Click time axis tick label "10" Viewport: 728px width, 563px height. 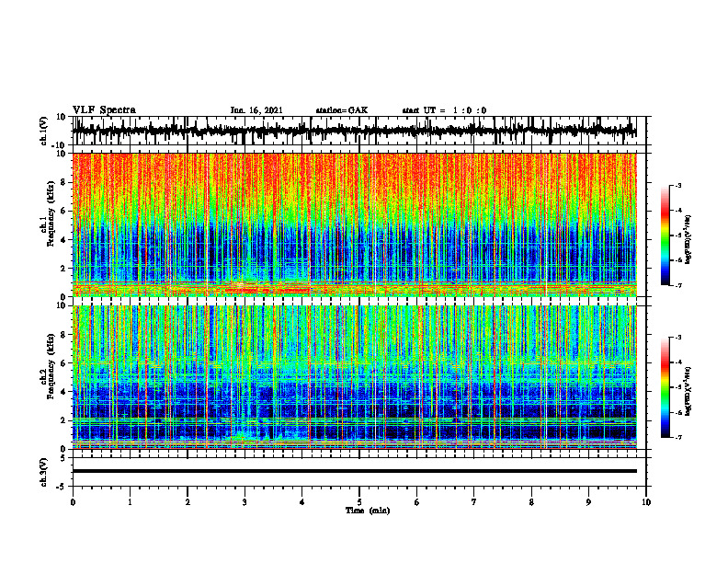click(646, 502)
